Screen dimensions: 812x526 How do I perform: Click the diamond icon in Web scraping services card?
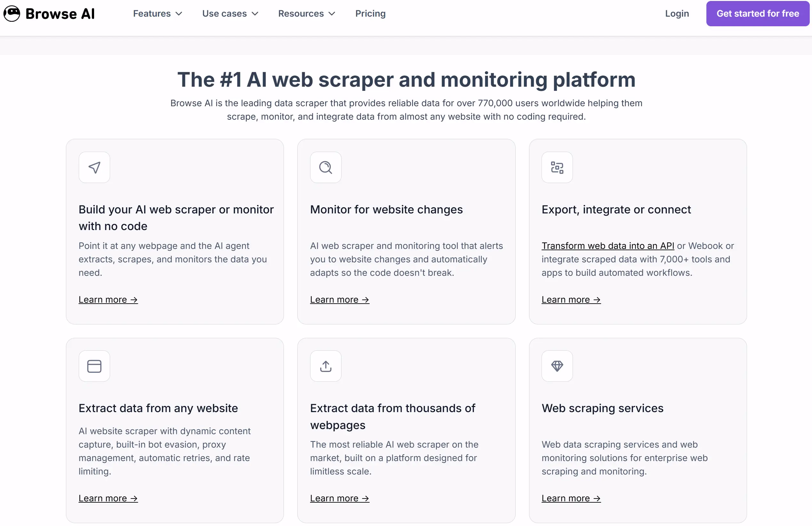click(x=557, y=366)
